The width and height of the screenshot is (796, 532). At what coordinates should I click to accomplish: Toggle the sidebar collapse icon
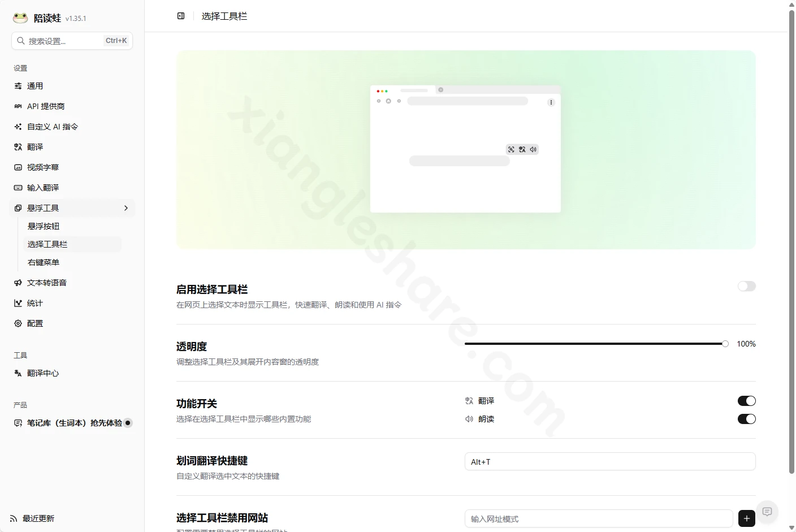[x=181, y=16]
